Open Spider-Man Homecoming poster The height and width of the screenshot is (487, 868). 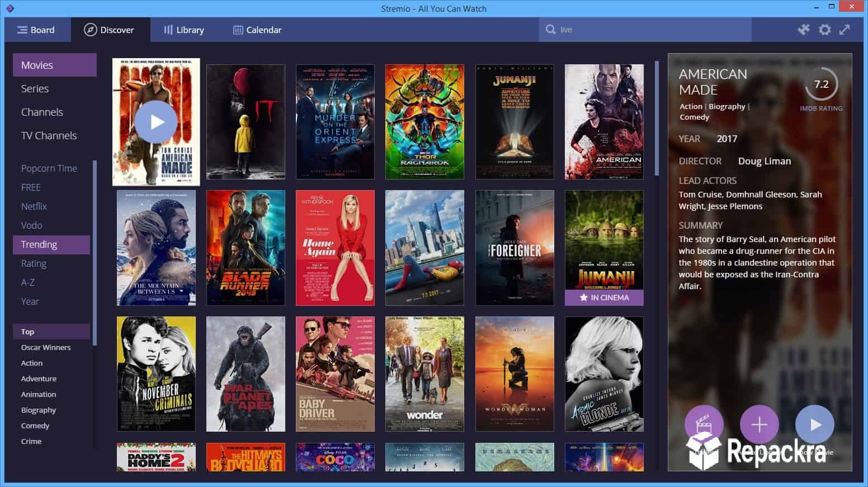(424, 248)
